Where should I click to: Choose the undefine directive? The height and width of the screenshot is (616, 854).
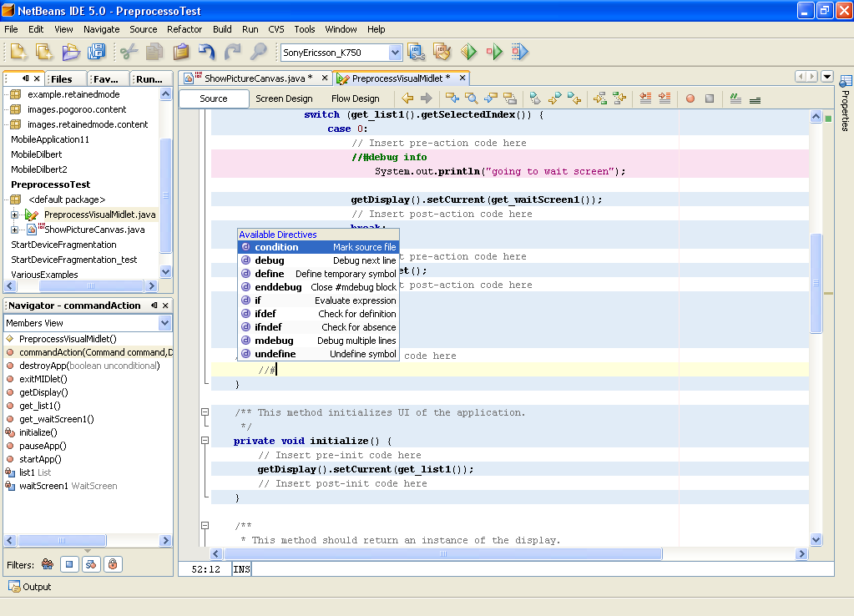[319, 354]
